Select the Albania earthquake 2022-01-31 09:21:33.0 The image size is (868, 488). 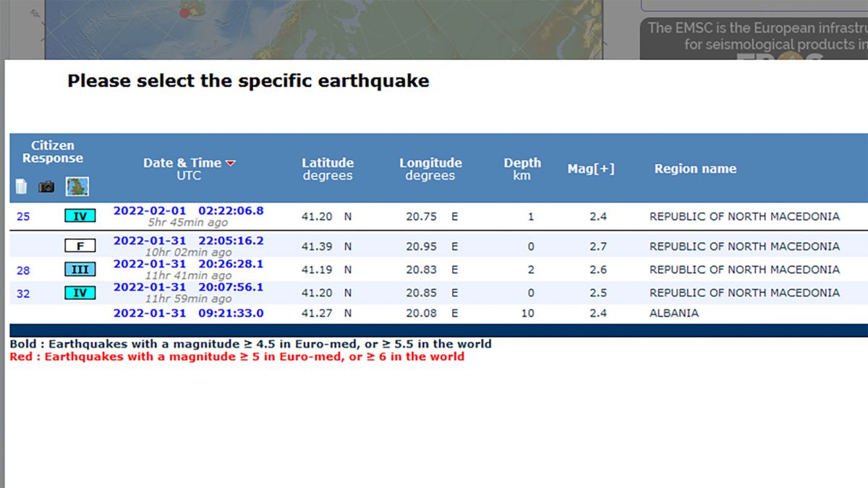click(x=188, y=313)
